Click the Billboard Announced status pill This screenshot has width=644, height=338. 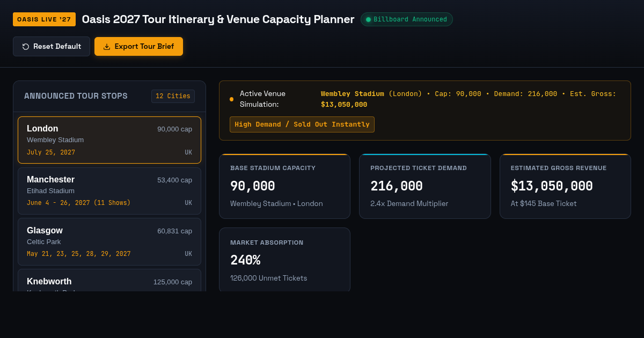click(x=406, y=19)
